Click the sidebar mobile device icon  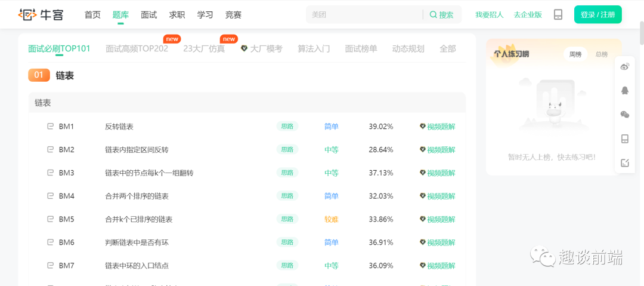tap(625, 139)
